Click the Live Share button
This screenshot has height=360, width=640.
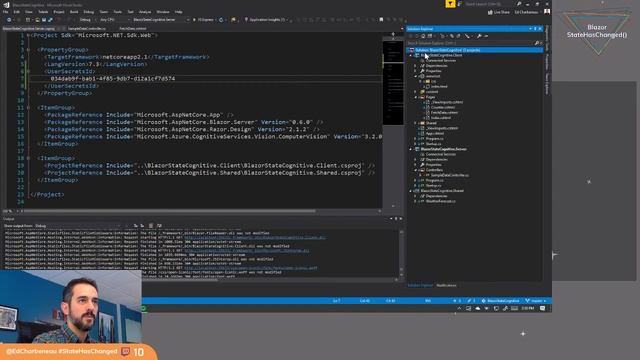499,12
